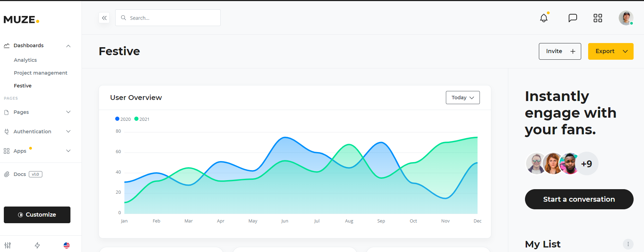Open the US flag language selector
Viewport: 644px width, 252px height.
67,245
